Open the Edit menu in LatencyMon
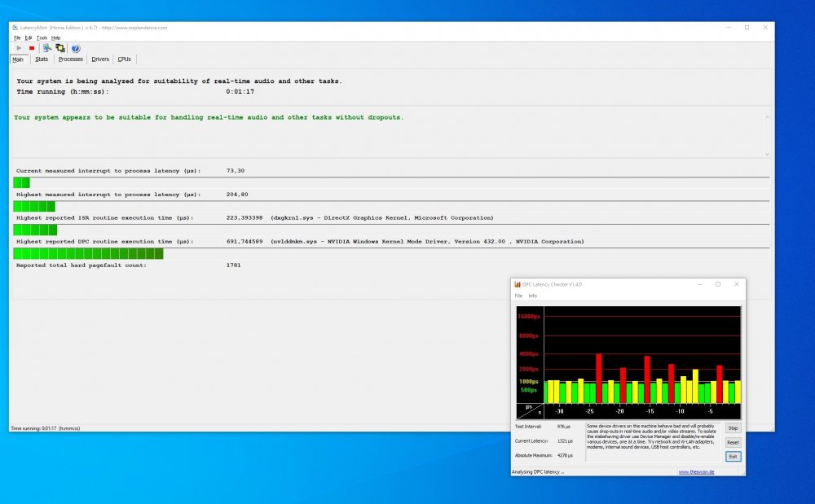The image size is (815, 504). click(x=29, y=38)
